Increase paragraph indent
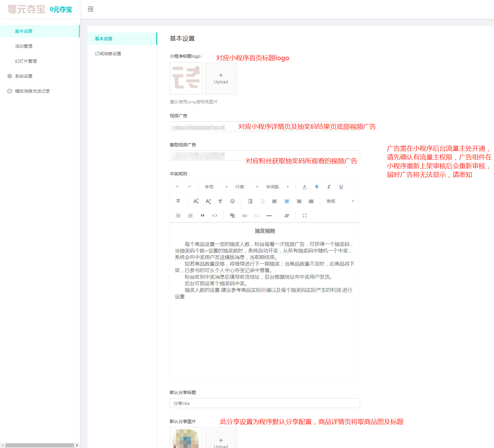The image size is (494, 448). pyautogui.click(x=250, y=201)
